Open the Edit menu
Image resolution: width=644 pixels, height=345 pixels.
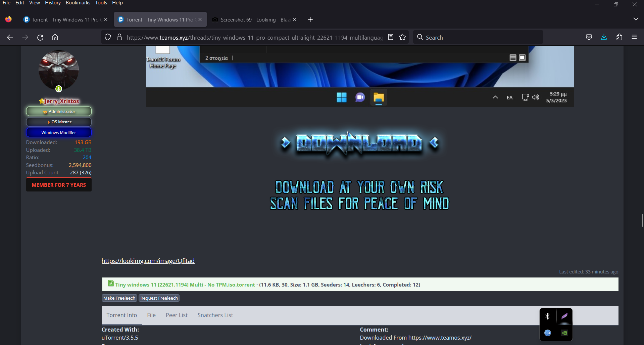(20, 3)
